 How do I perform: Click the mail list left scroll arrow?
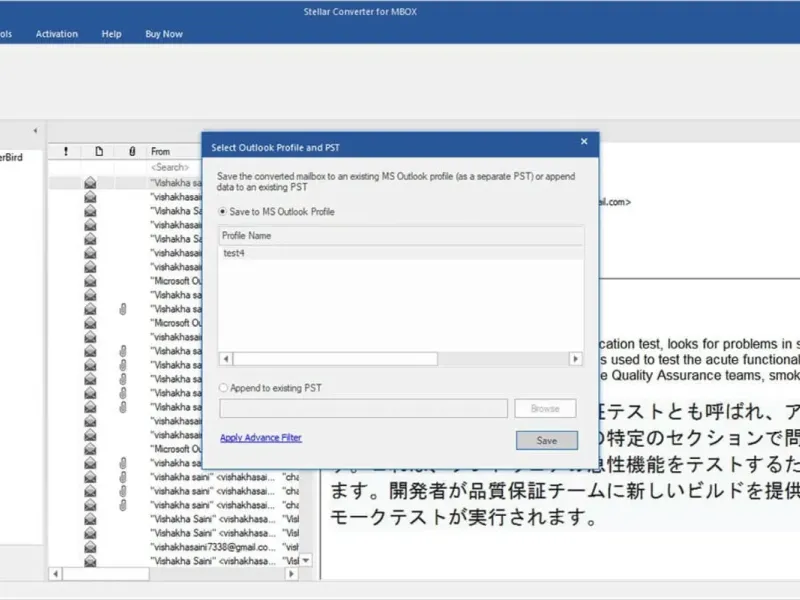[x=56, y=574]
